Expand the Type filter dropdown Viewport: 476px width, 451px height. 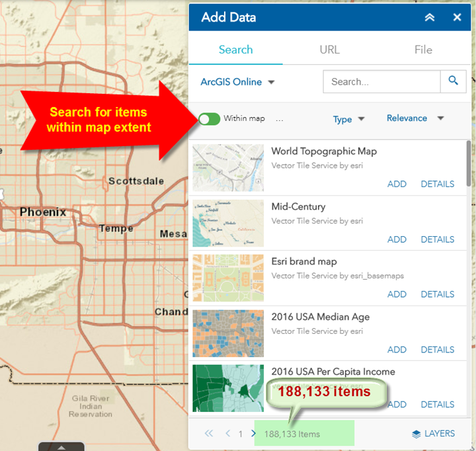[x=349, y=119]
